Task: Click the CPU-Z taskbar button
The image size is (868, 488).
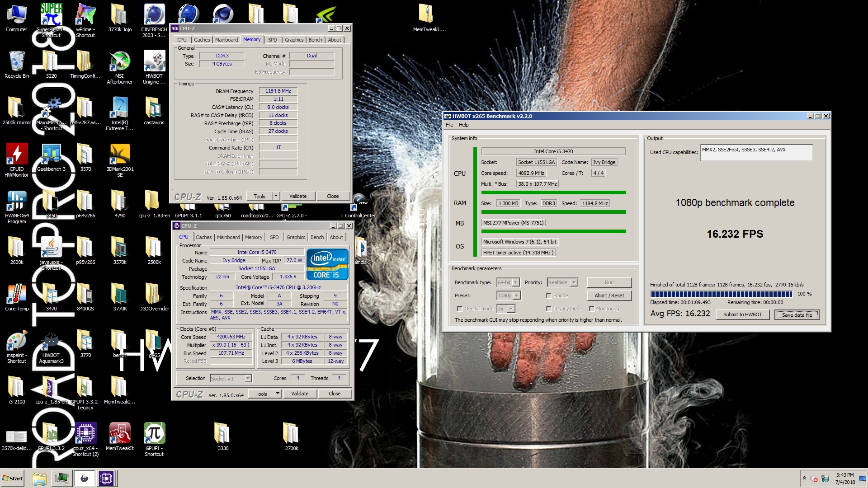Action: [106, 479]
